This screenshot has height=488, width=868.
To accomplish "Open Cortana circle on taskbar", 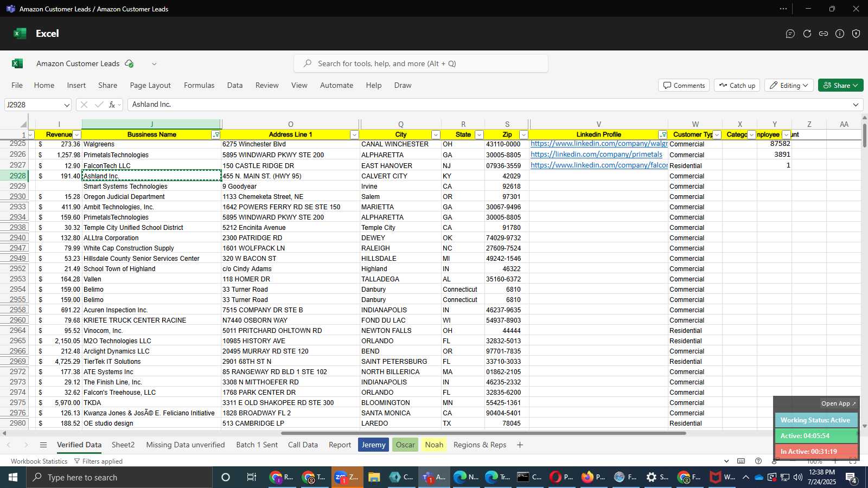I will coord(226,477).
